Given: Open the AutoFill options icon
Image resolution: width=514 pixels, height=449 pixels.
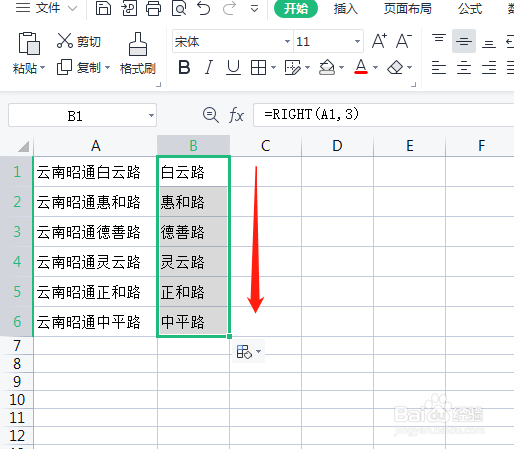Looking at the screenshot, I should 248,351.
